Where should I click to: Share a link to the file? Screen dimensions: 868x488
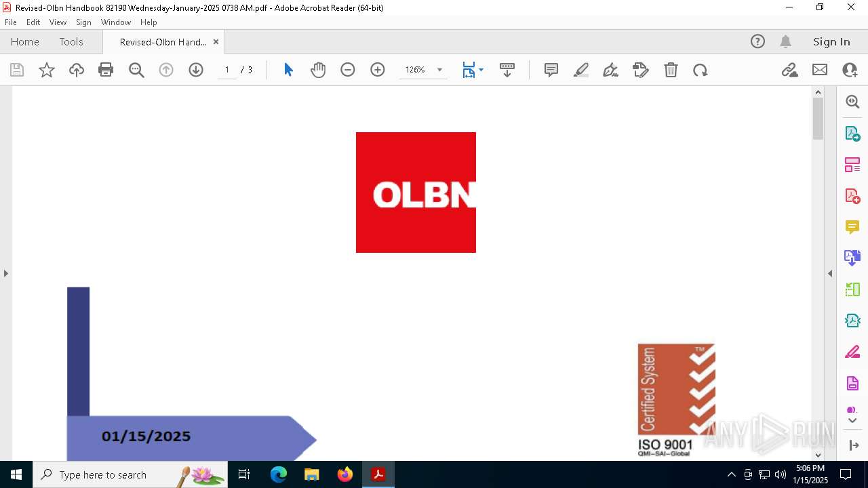pyautogui.click(x=789, y=70)
